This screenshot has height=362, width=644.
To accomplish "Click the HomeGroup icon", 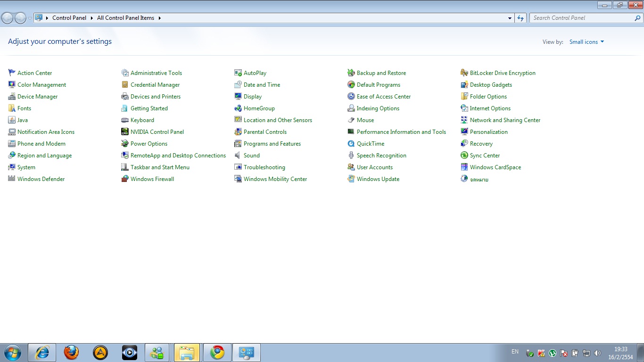I will (x=238, y=108).
